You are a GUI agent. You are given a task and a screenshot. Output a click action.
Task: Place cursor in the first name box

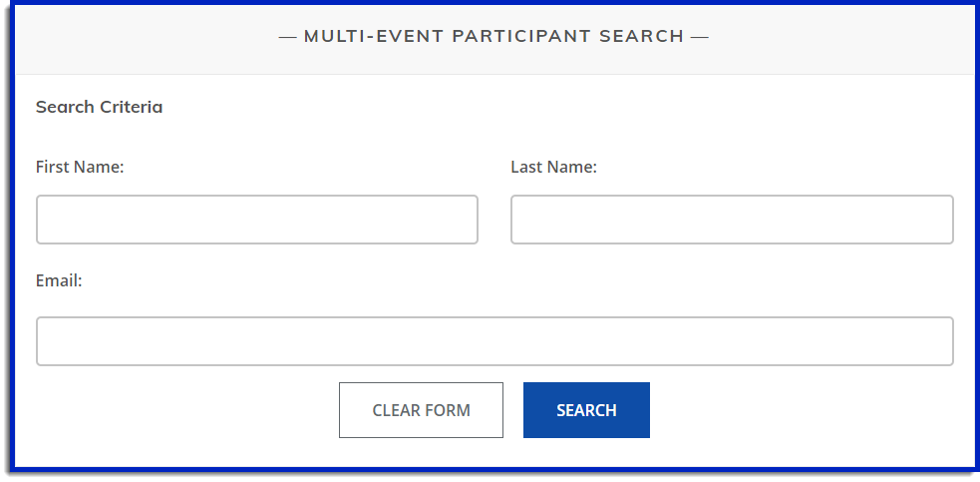tap(257, 220)
